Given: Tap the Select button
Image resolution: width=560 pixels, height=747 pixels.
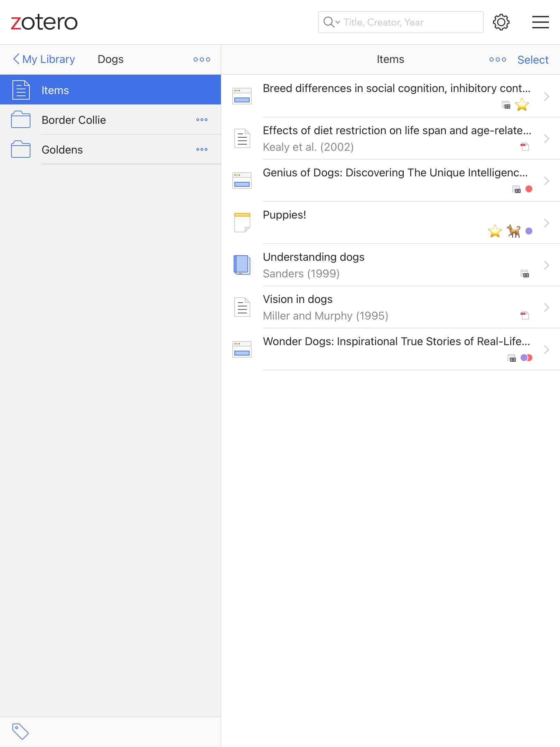Looking at the screenshot, I should [533, 60].
